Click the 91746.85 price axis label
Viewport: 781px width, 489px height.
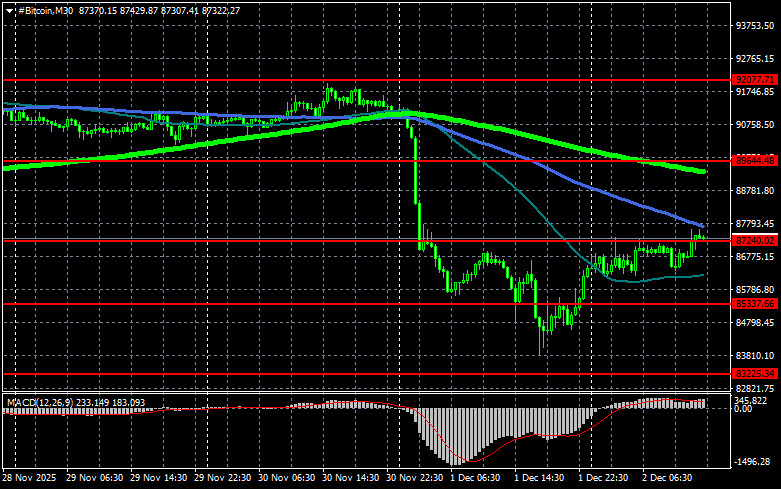click(x=755, y=92)
